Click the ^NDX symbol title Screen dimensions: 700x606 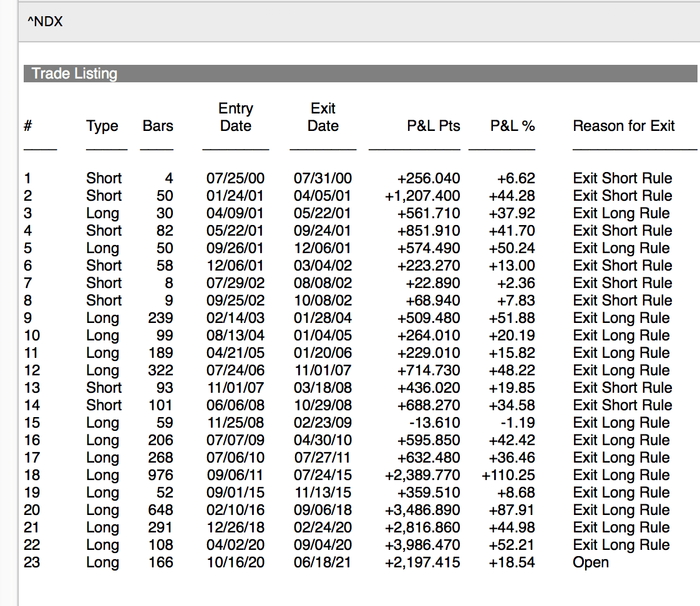[45, 22]
